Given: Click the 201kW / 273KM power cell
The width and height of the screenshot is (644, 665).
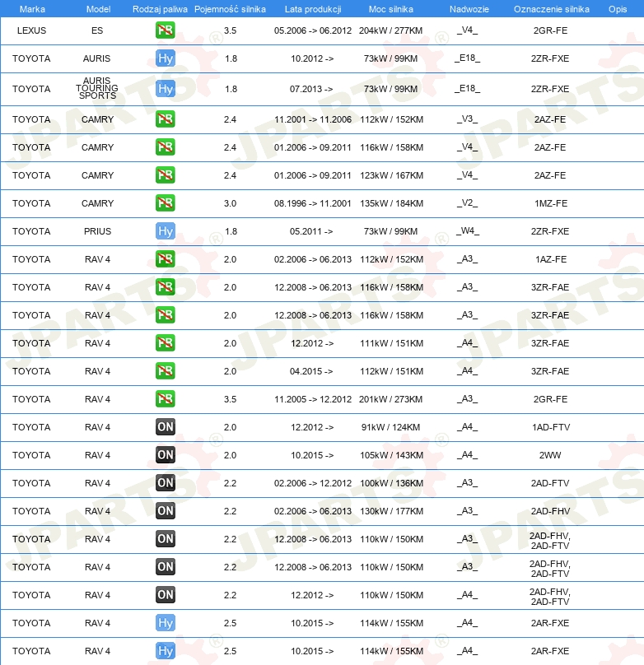Looking at the screenshot, I should pos(390,399).
